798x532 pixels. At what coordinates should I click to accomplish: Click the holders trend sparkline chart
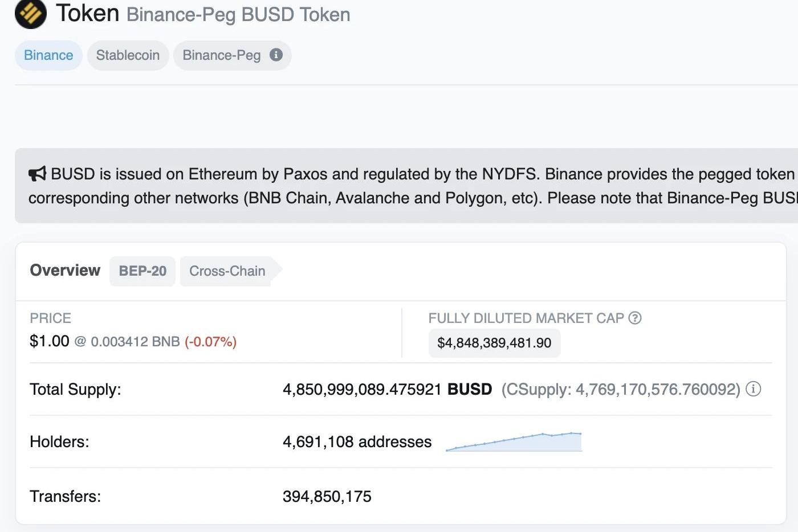point(514,442)
